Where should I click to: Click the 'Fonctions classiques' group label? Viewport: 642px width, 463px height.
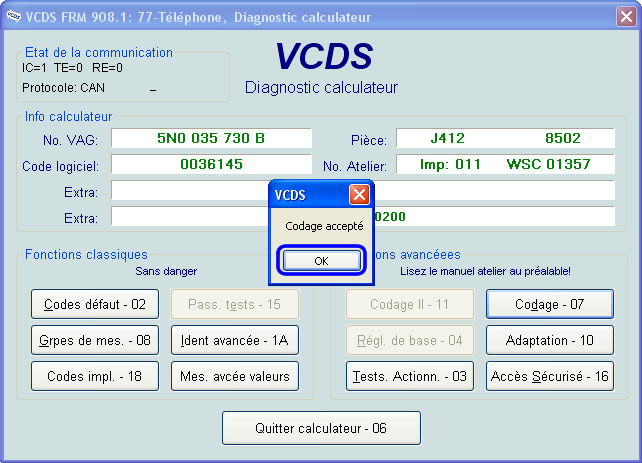86,254
